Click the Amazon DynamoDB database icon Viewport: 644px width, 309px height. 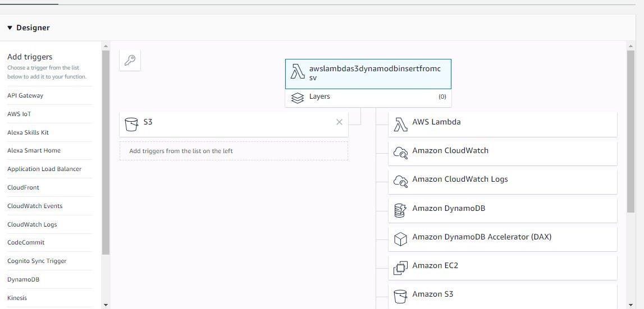tap(400, 210)
